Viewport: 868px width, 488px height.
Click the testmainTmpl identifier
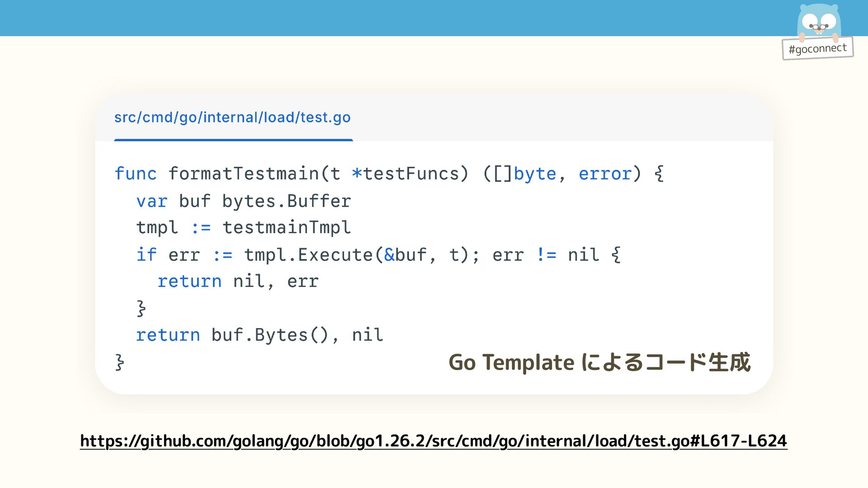[x=286, y=227]
